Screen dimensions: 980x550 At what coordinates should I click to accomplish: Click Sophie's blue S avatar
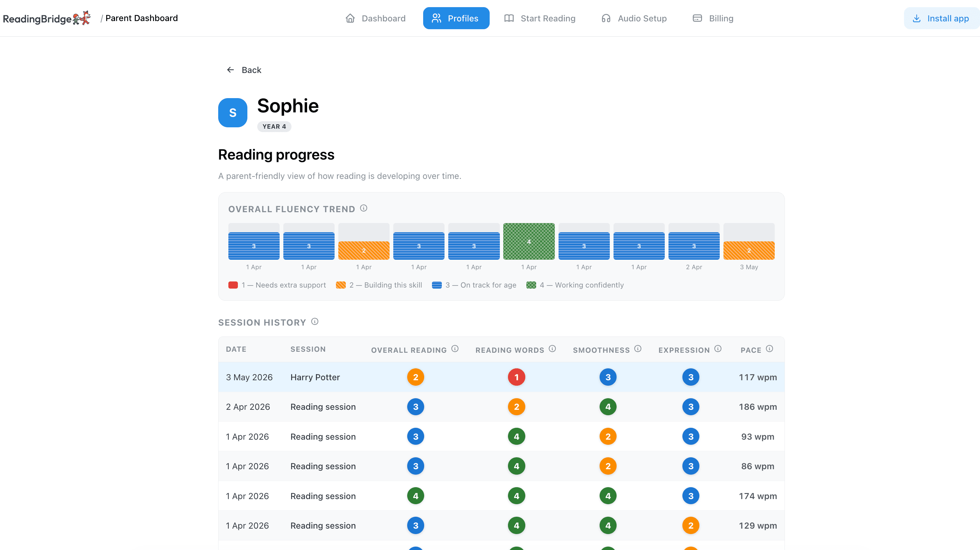[233, 113]
